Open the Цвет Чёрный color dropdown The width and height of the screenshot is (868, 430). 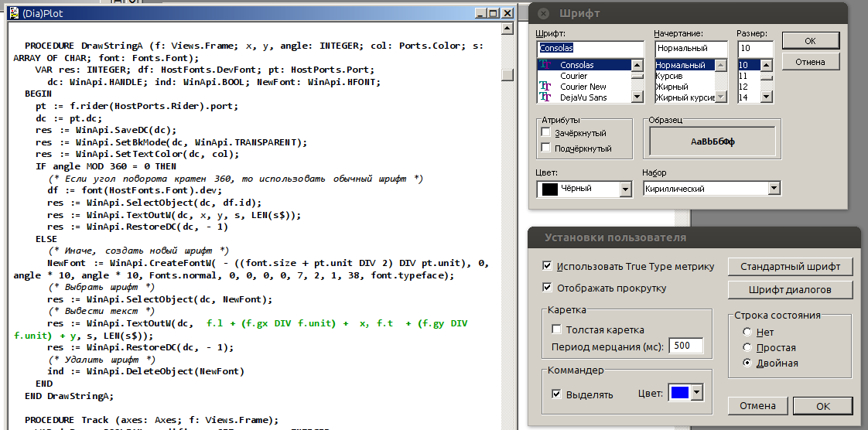point(625,189)
